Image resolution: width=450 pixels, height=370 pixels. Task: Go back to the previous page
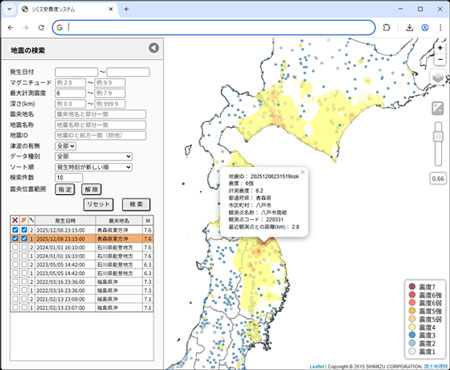(x=10, y=28)
